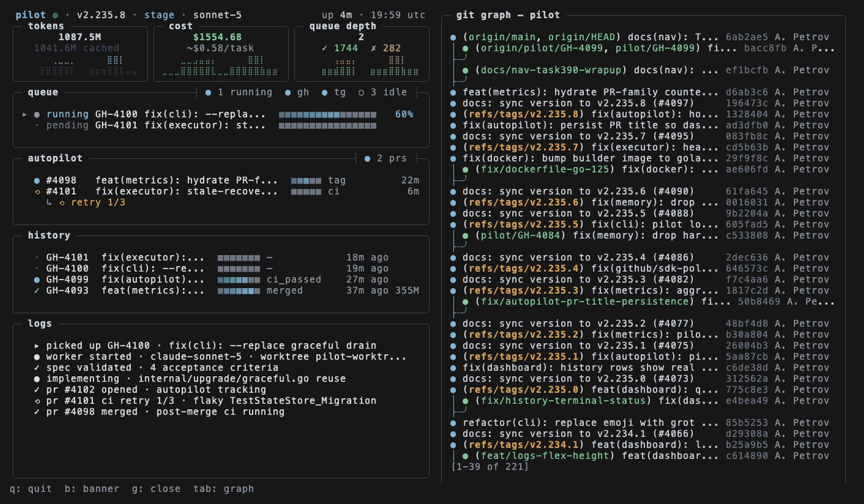Click the green status dot beside the pilot title

(55, 15)
